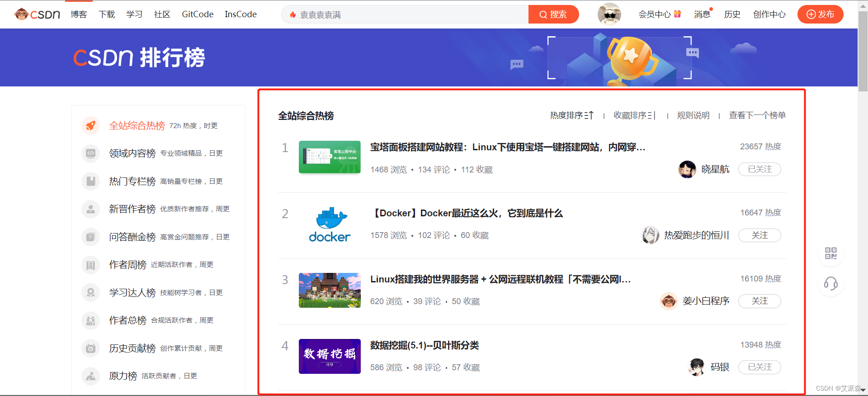Screen dimensions: 868x396
Task: Click 关注 for 热爱跑步的恒川
Action: 759,235
